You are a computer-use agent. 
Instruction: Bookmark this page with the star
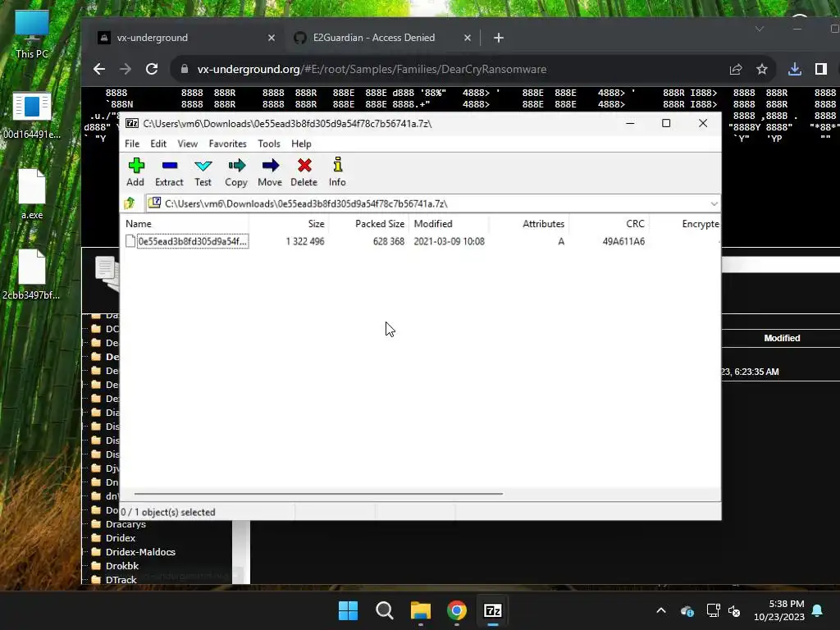pyautogui.click(x=762, y=69)
